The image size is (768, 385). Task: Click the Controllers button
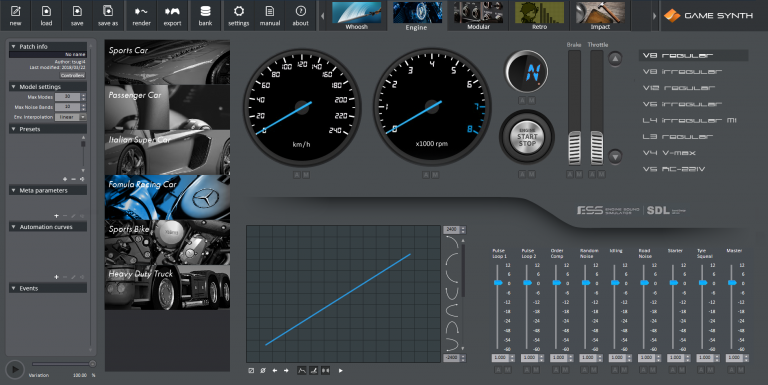[72, 75]
